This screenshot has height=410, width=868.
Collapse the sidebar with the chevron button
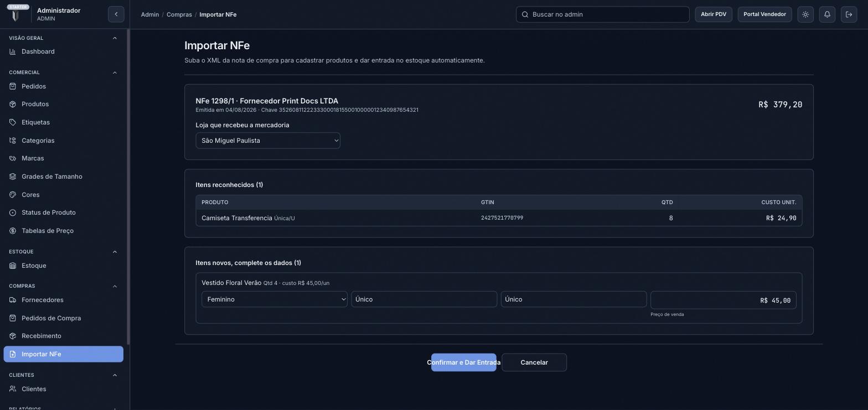116,14
